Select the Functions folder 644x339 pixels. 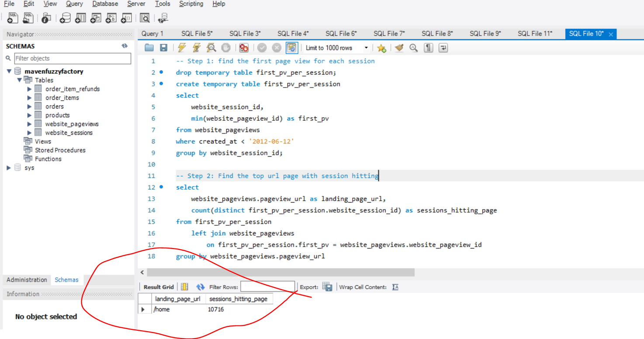coord(48,159)
